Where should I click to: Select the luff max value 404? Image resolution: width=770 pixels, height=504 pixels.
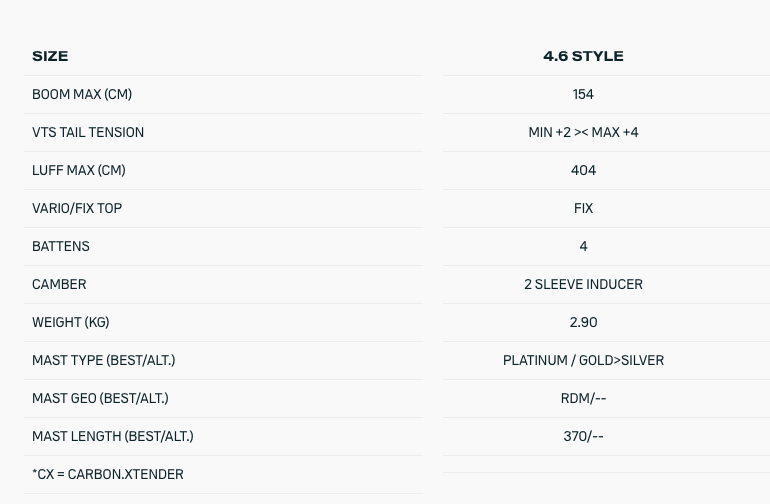[583, 170]
